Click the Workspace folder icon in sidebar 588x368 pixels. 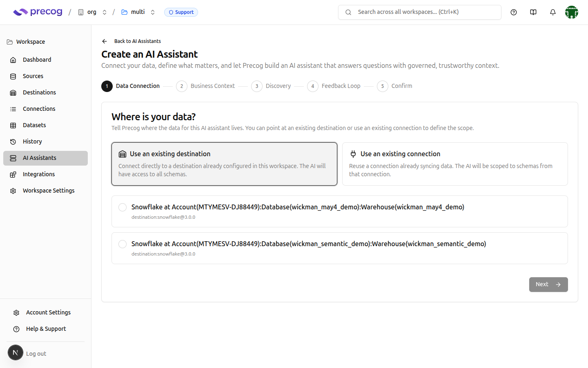(x=10, y=42)
